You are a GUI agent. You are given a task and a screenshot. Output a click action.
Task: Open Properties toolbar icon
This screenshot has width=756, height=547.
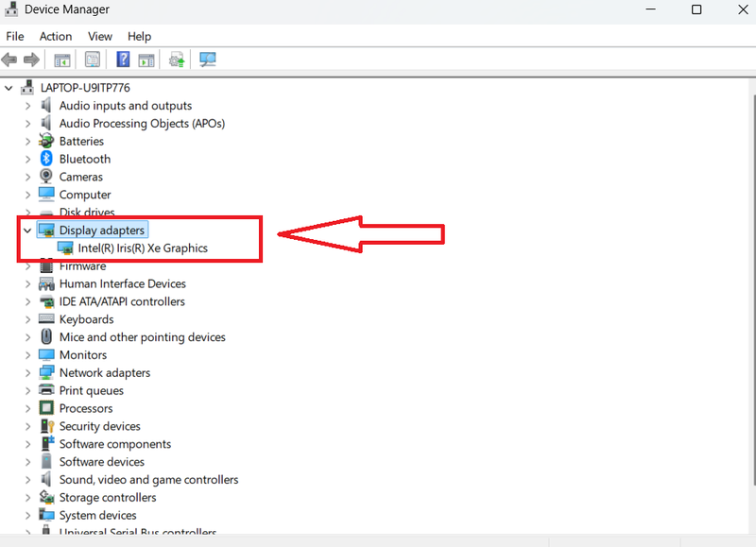coord(92,60)
